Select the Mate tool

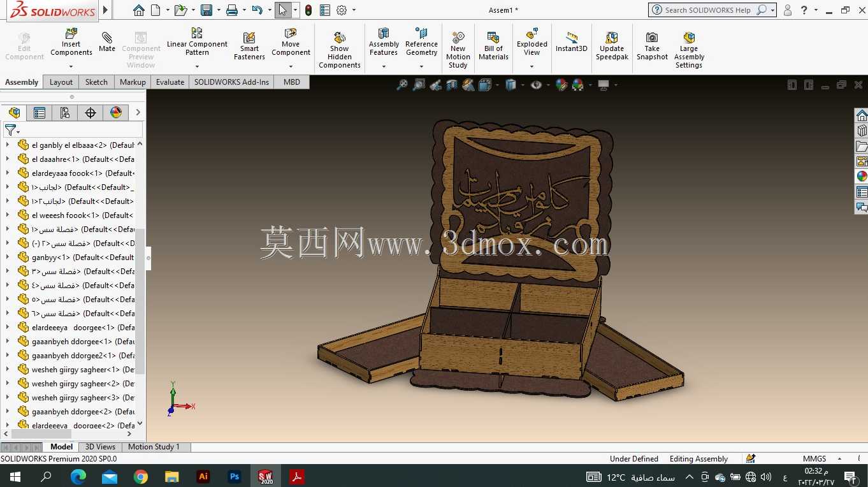(107, 42)
